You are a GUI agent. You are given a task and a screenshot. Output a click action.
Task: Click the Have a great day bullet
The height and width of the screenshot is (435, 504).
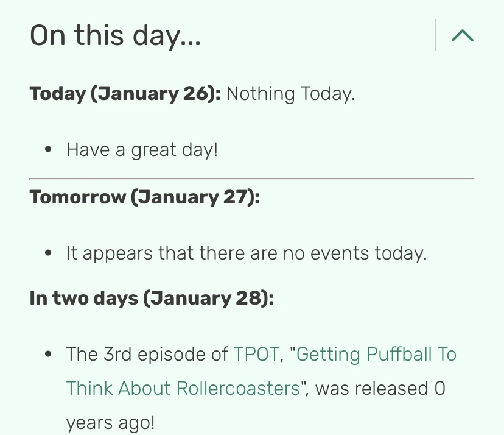click(x=141, y=149)
